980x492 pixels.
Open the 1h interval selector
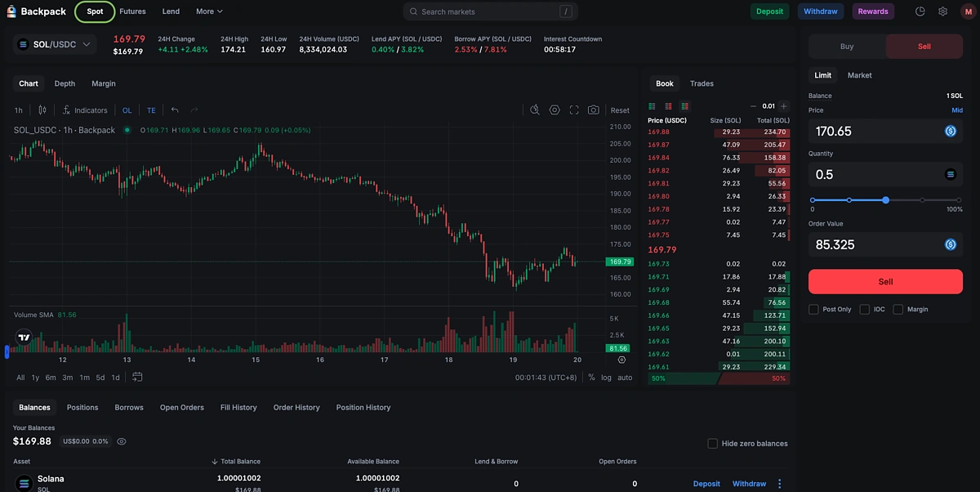[x=19, y=110]
